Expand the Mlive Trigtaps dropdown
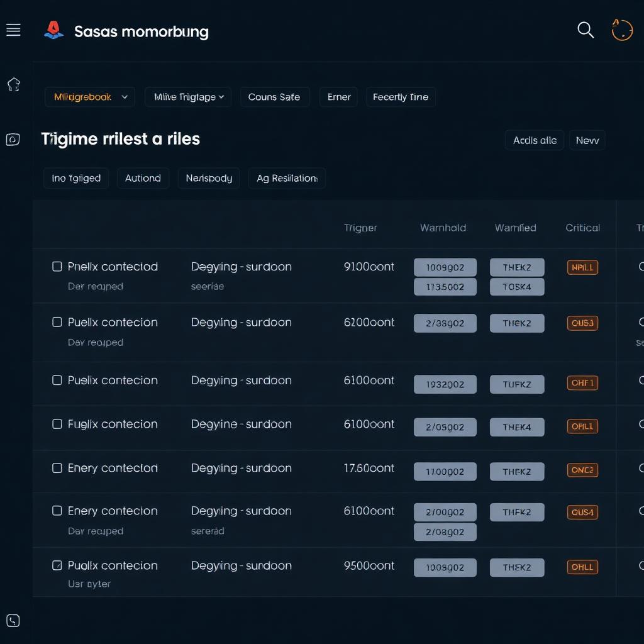The width and height of the screenshot is (644, 644). (187, 97)
